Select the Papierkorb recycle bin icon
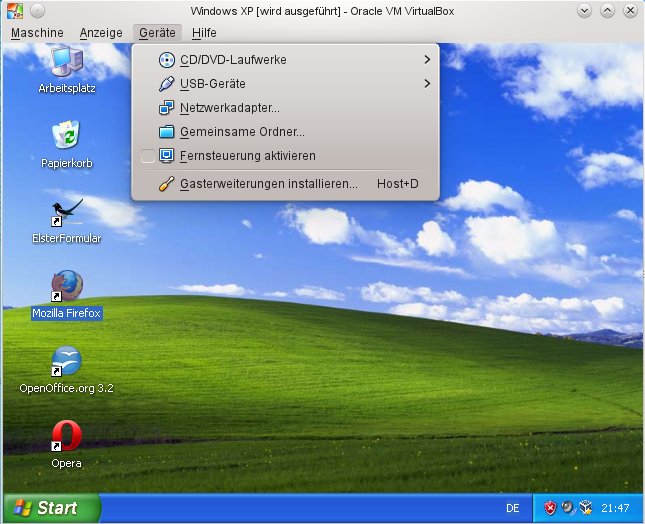Image resolution: width=645 pixels, height=524 pixels. tap(66, 135)
